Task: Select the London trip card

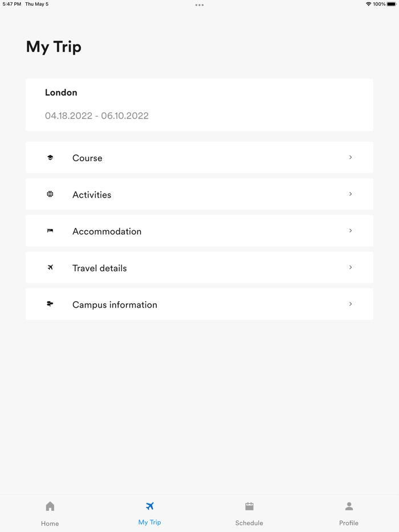Action: point(199,104)
